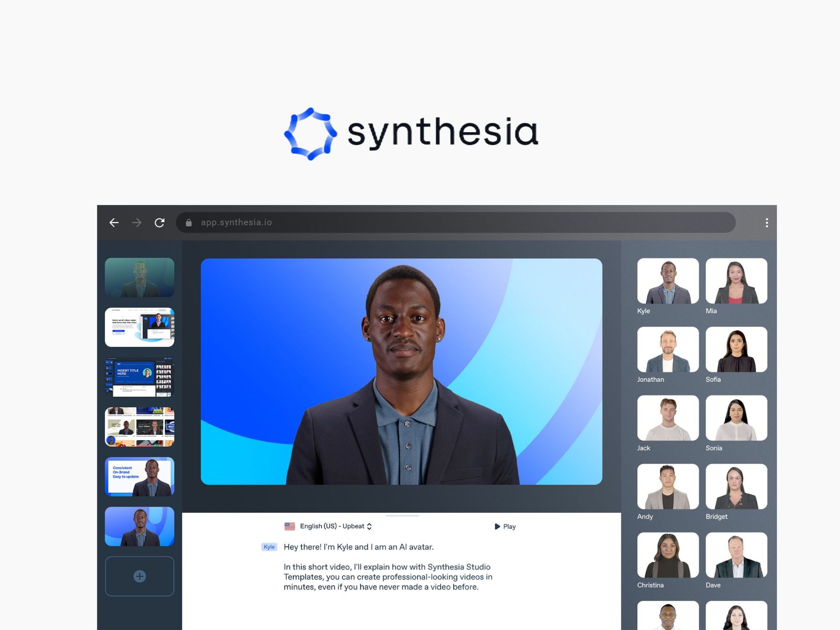This screenshot has width=840, height=630.
Task: Pick the Sonia avatar
Action: (x=736, y=418)
